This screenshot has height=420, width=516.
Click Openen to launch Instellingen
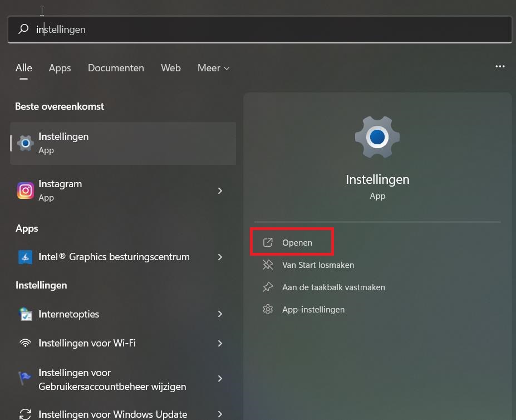tap(297, 242)
